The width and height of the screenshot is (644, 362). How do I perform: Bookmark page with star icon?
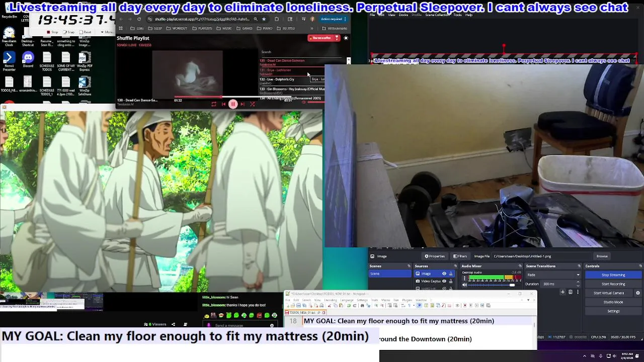[x=263, y=19]
